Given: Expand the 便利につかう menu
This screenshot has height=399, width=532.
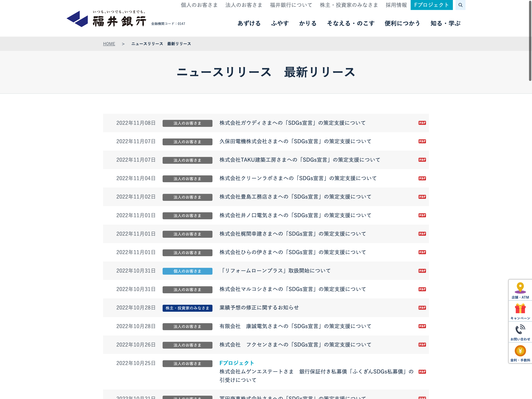Looking at the screenshot, I should point(402,23).
